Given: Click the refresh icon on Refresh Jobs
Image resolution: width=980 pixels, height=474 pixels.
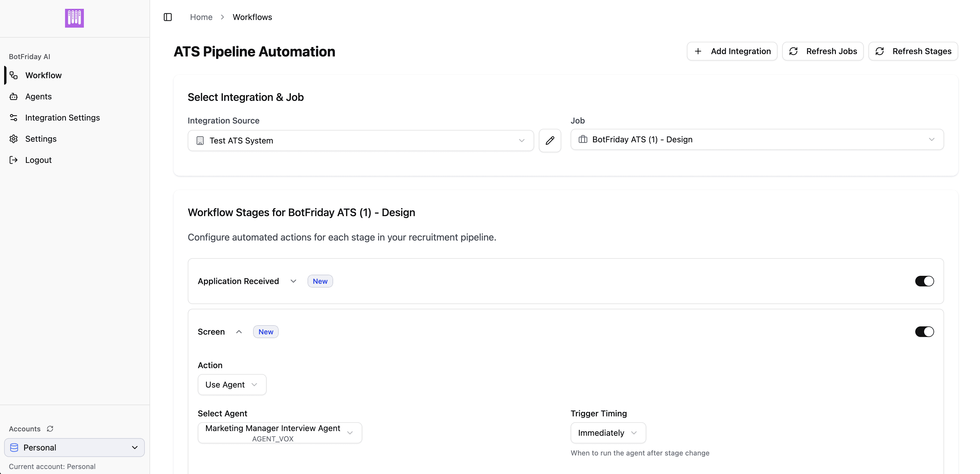Looking at the screenshot, I should coord(793,51).
